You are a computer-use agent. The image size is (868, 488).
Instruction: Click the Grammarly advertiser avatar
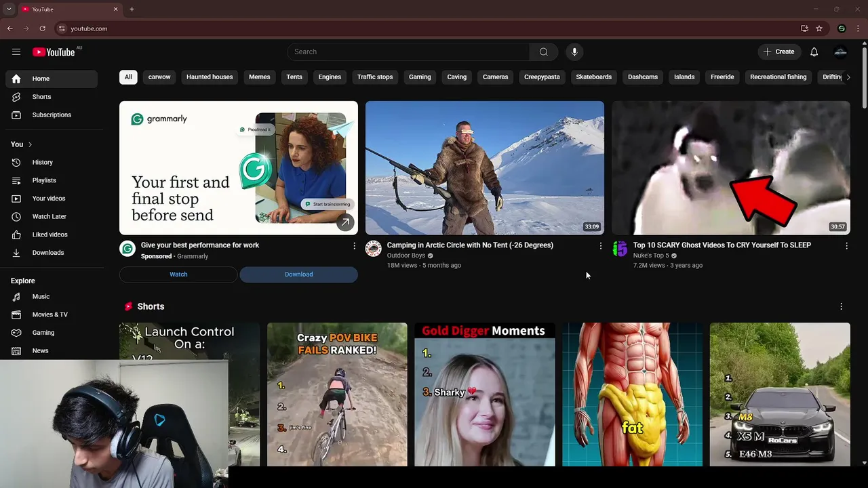pos(127,249)
